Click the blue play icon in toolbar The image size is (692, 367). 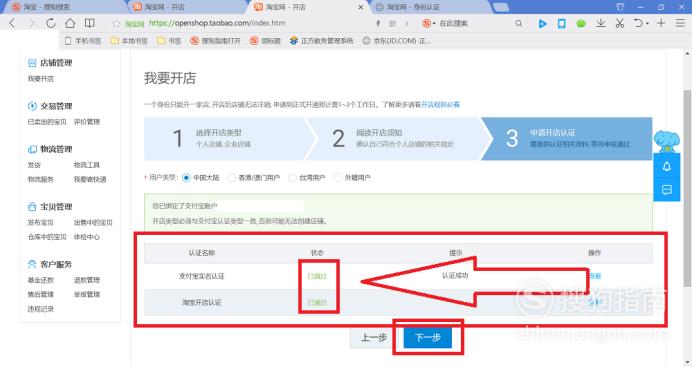[x=542, y=23]
